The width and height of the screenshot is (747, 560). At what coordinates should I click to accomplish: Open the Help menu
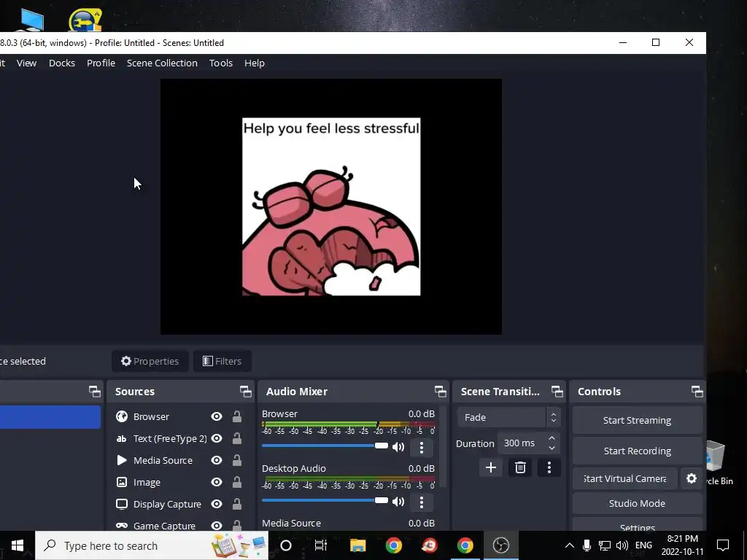pos(255,63)
